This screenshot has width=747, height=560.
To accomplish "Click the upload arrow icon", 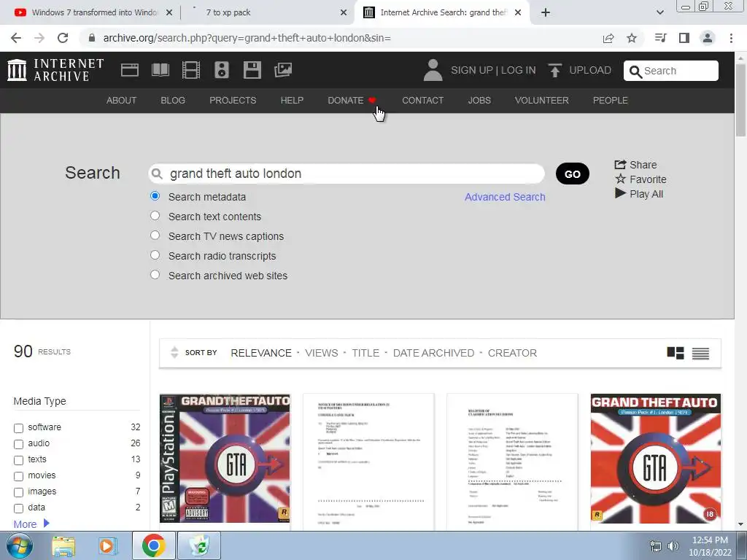I will pos(554,70).
